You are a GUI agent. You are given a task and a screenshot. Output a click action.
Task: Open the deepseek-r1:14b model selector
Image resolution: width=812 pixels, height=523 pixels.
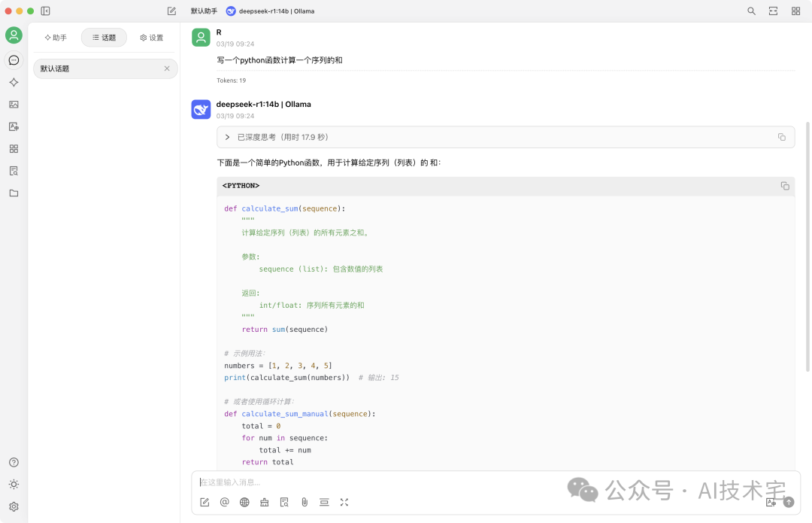pos(271,11)
